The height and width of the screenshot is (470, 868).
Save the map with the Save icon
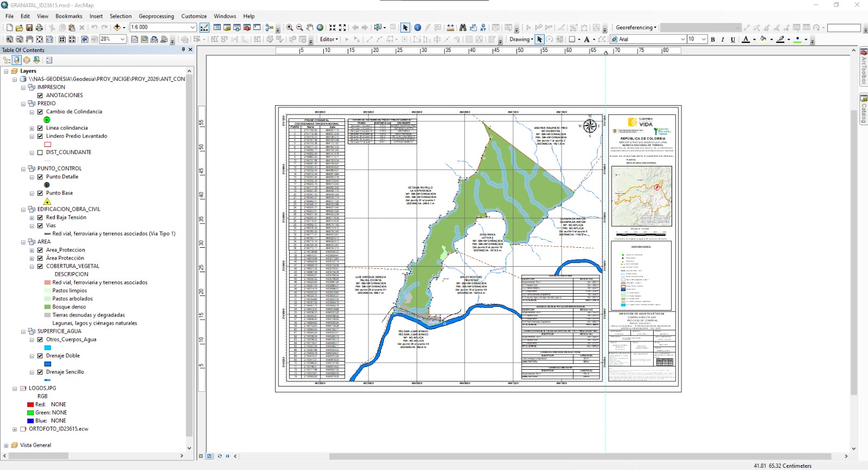[29, 27]
